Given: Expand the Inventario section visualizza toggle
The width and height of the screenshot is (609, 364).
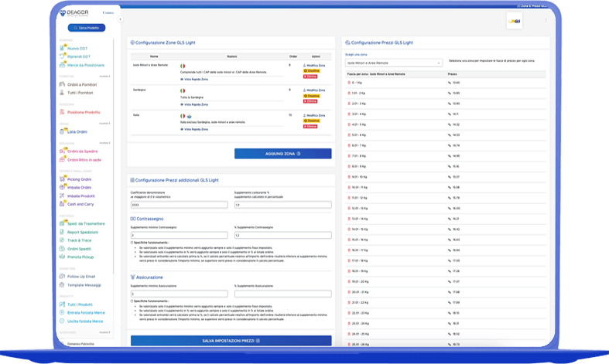Looking at the screenshot, I should pyautogui.click(x=104, y=332).
